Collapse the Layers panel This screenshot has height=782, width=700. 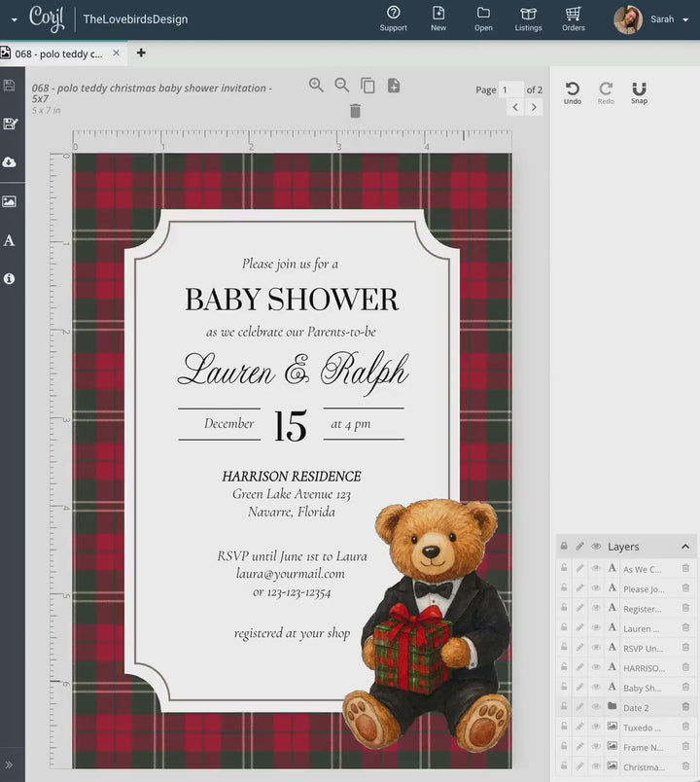(684, 547)
